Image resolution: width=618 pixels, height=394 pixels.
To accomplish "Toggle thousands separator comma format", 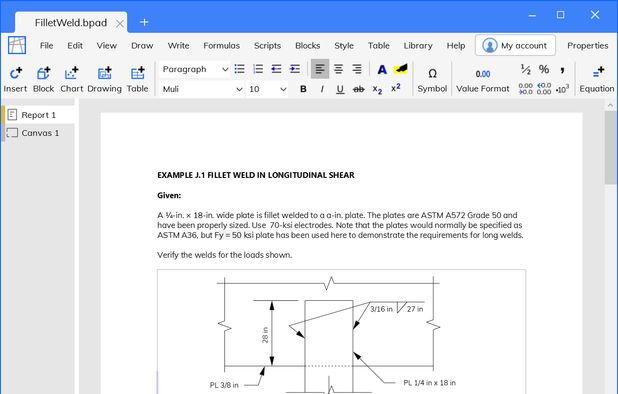I will click(x=562, y=70).
